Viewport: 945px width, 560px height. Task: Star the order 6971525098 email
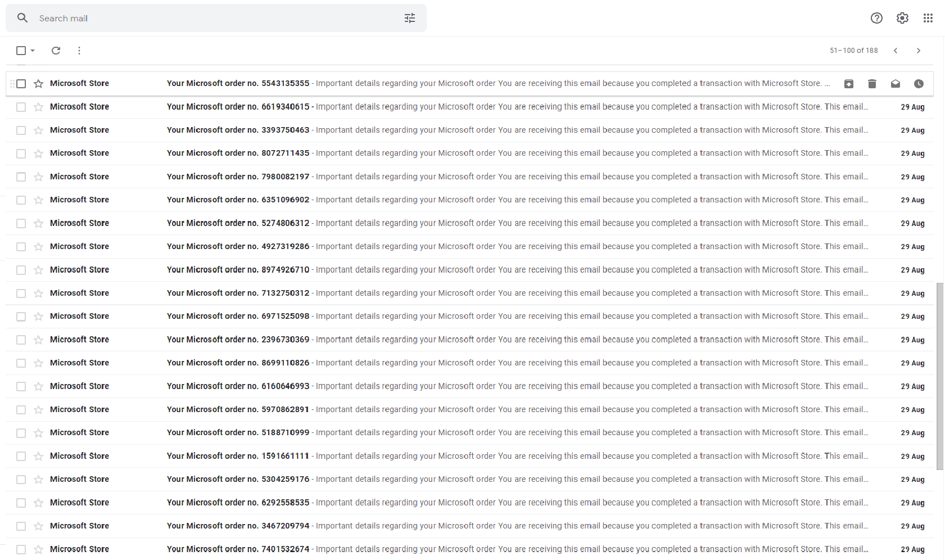pyautogui.click(x=38, y=317)
